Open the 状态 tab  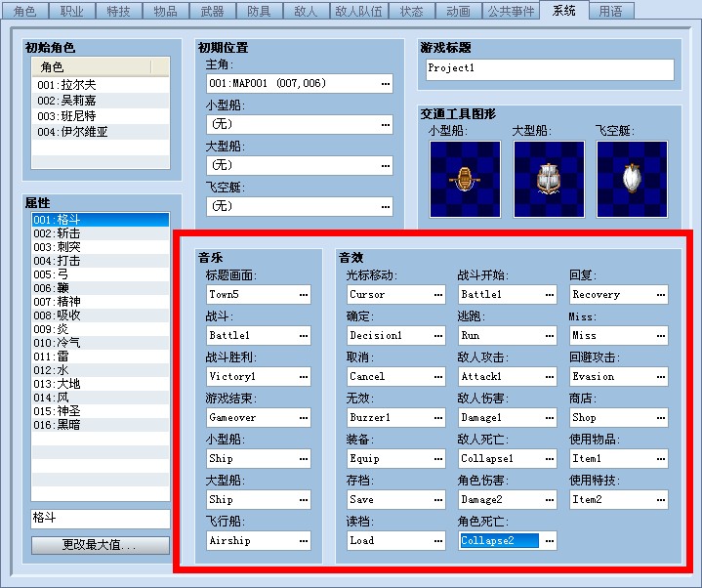[412, 11]
